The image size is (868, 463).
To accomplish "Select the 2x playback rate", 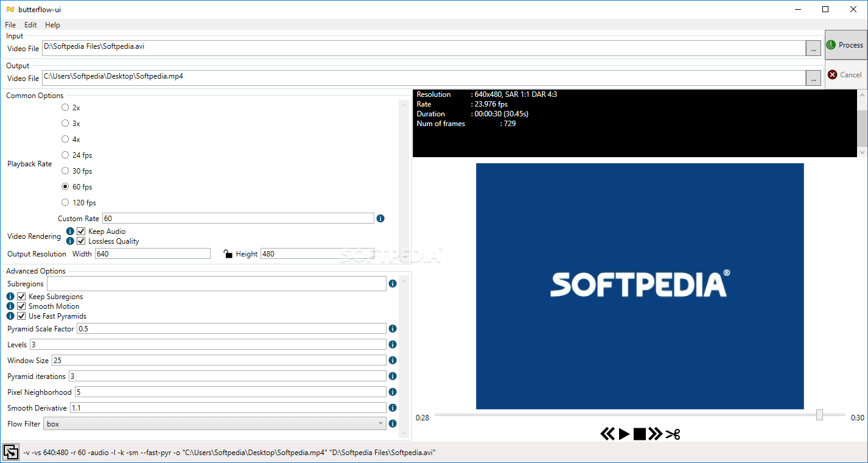I will click(x=65, y=108).
